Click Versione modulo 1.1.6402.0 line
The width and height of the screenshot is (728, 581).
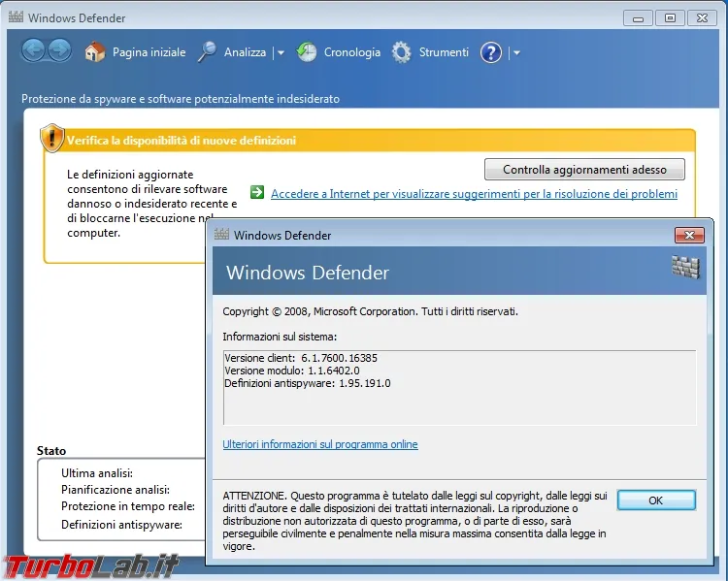[292, 371]
